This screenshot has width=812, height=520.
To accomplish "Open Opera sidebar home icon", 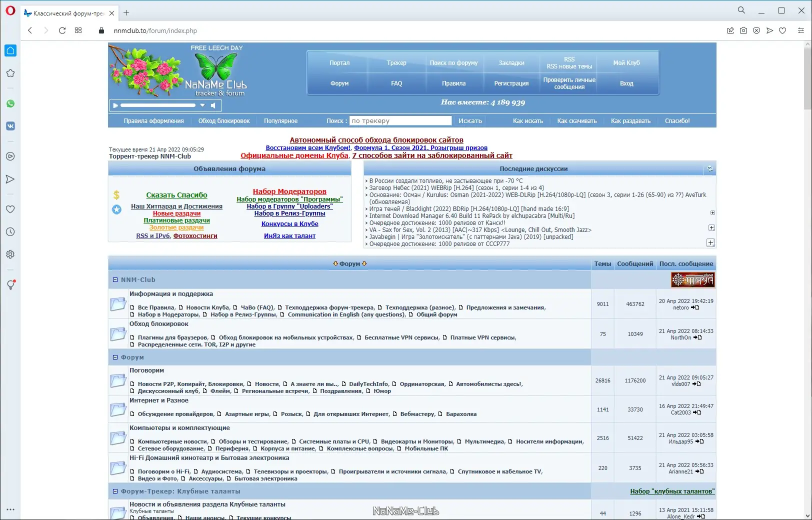I will [10, 50].
